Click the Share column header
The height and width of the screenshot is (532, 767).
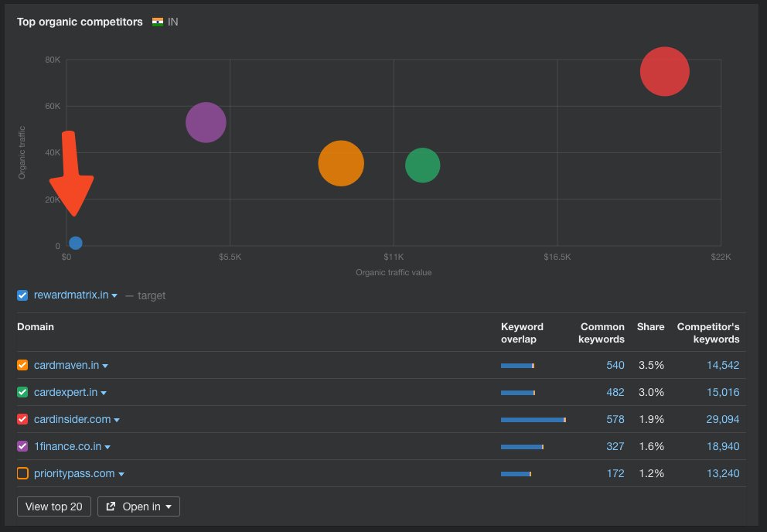tap(650, 326)
